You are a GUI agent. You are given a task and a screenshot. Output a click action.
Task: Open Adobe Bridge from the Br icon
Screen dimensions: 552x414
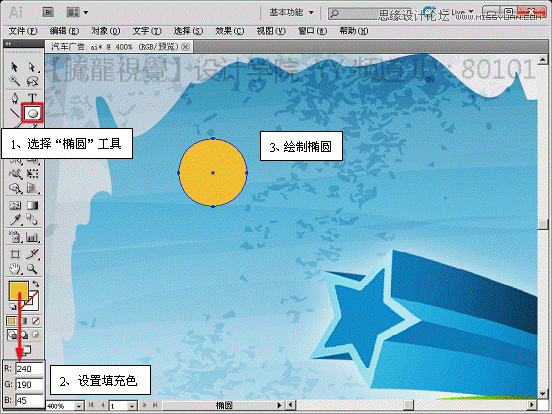tap(48, 13)
